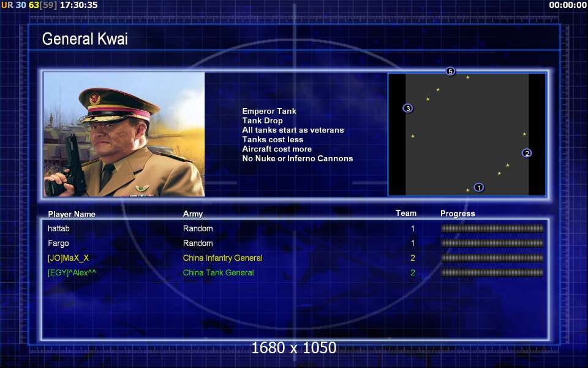Click the minimap preview area
588x368 pixels.
467,134
